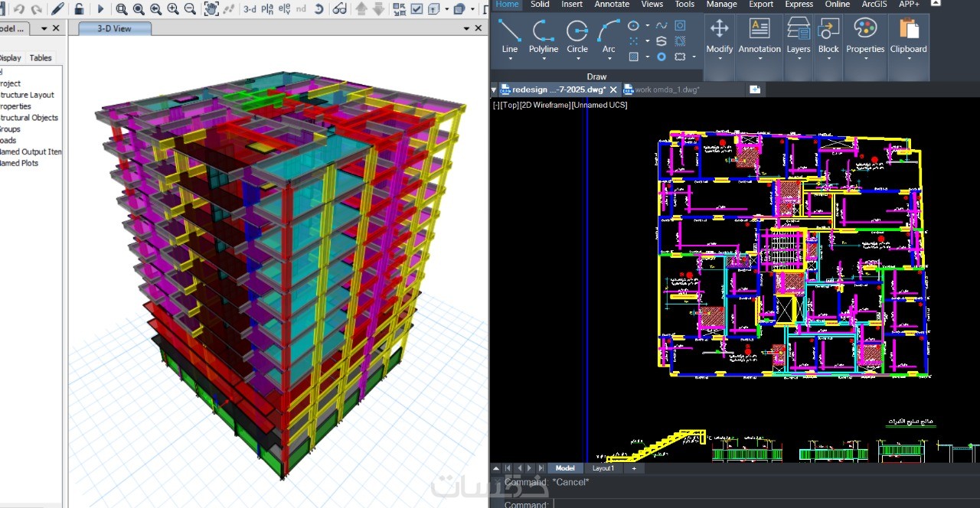The width and height of the screenshot is (980, 508).
Task: Open the Home ribbon tab
Action: [507, 4]
